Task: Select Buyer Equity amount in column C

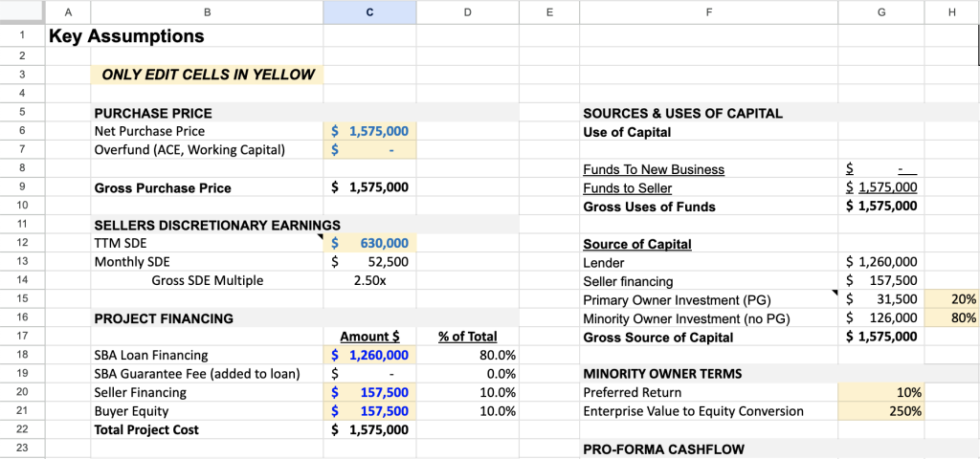Action: click(369, 411)
